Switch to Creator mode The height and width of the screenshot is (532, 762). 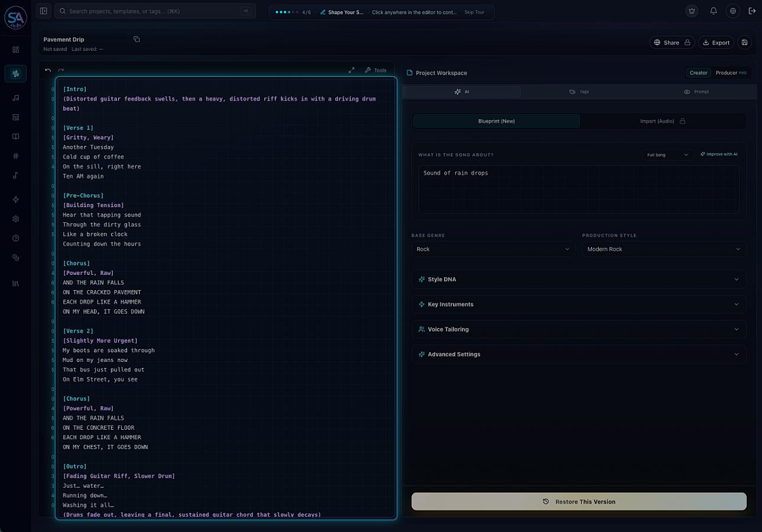[698, 73]
